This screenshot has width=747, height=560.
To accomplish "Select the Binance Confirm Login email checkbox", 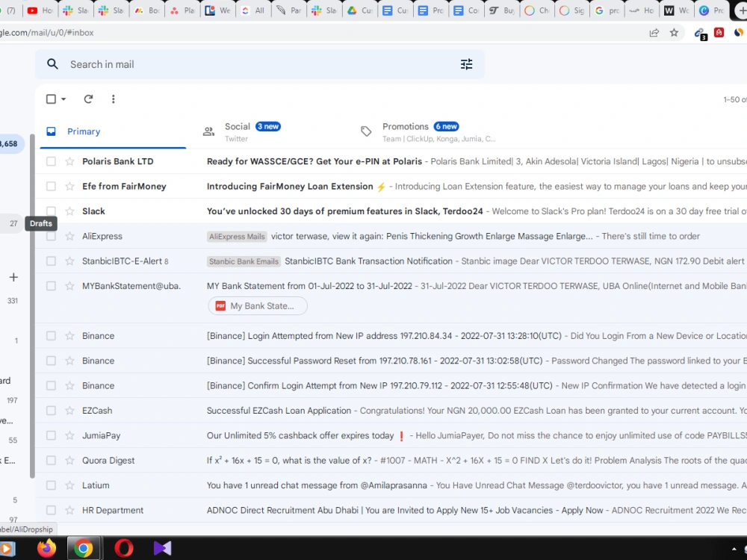I will 51,386.
